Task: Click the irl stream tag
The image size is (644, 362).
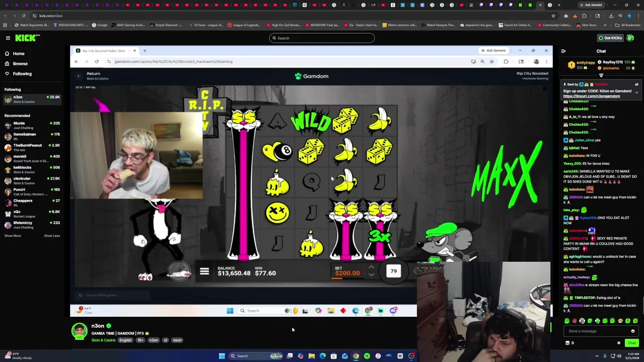Action: [165, 340]
